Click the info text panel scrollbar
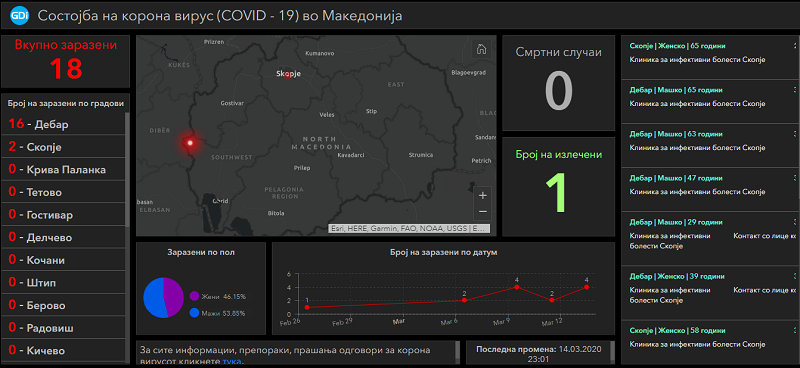Image resolution: width=800 pixels, height=368 pixels. [458, 353]
